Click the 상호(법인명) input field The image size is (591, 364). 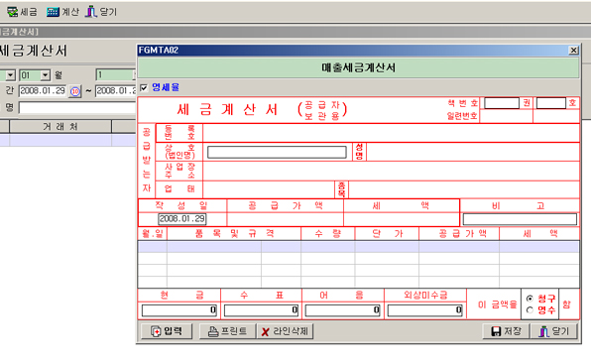(x=277, y=152)
